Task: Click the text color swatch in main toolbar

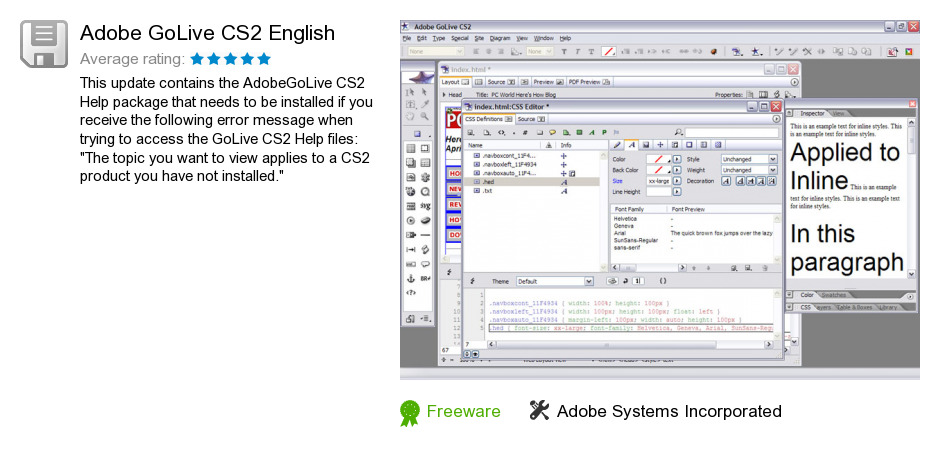Action: [x=608, y=52]
